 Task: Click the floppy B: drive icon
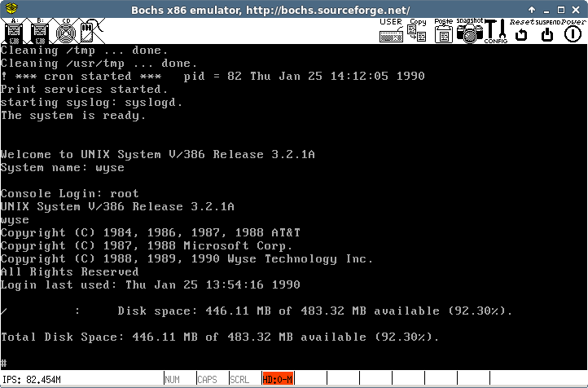40,31
